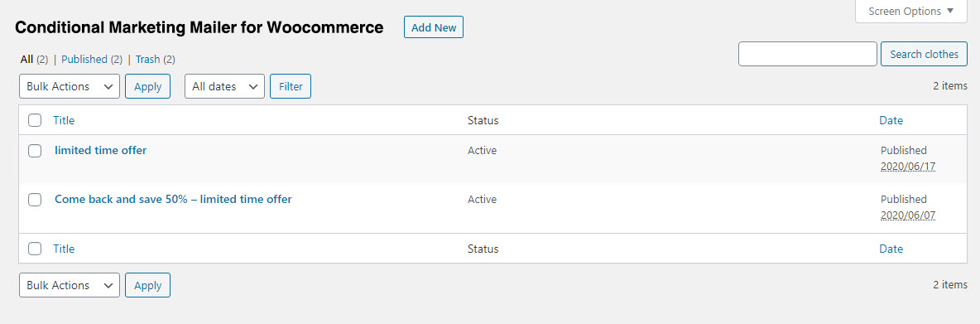
Task: Open the 'limited time offer' entry
Action: (x=101, y=150)
